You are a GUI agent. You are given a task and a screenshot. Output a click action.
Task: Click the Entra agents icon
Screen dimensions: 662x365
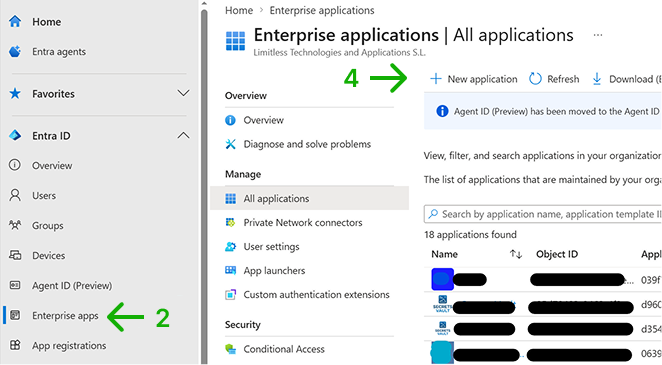click(15, 51)
